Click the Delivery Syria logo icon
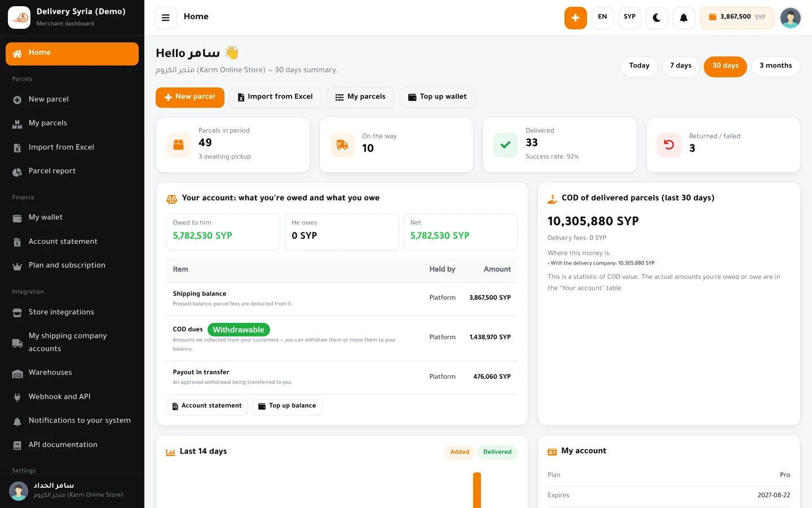 (x=19, y=17)
